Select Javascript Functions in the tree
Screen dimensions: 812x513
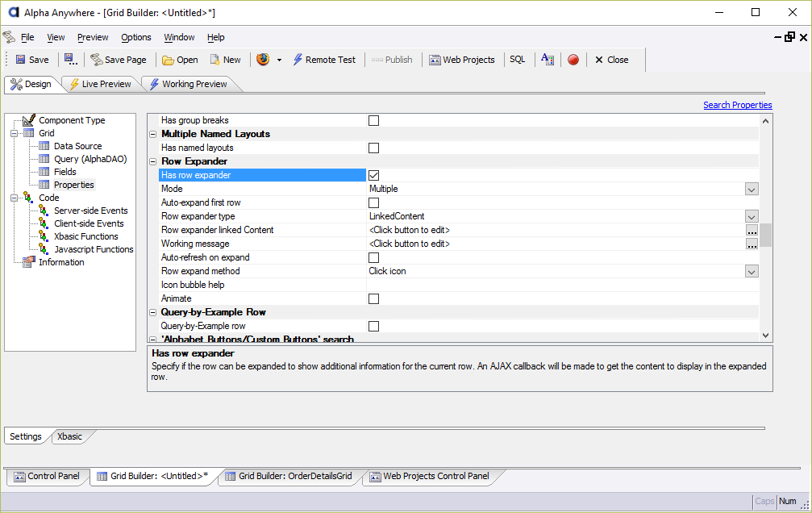(x=94, y=249)
